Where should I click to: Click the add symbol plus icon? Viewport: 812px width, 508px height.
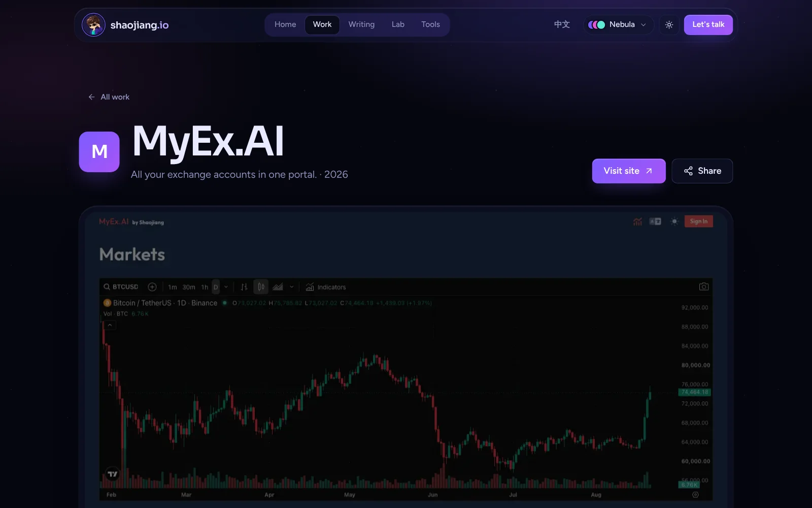(152, 287)
